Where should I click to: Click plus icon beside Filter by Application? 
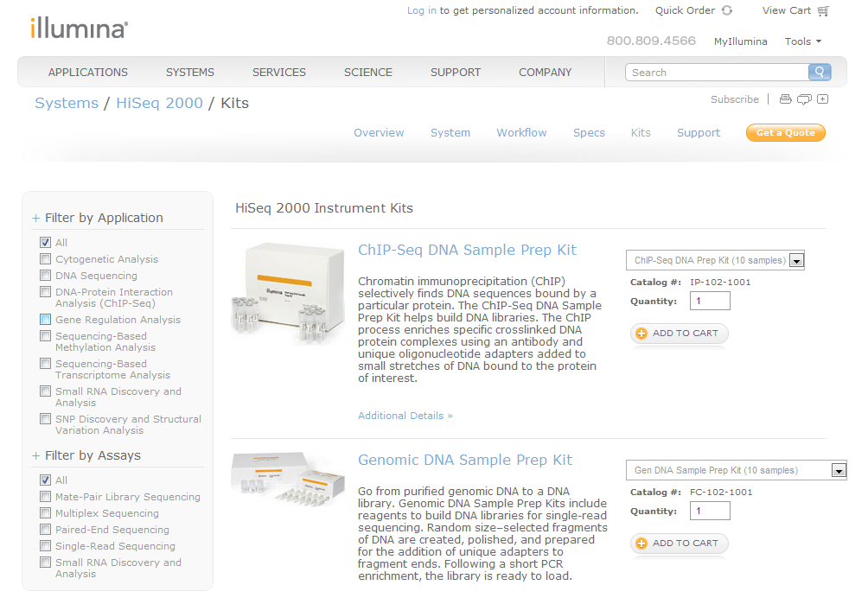coord(36,218)
